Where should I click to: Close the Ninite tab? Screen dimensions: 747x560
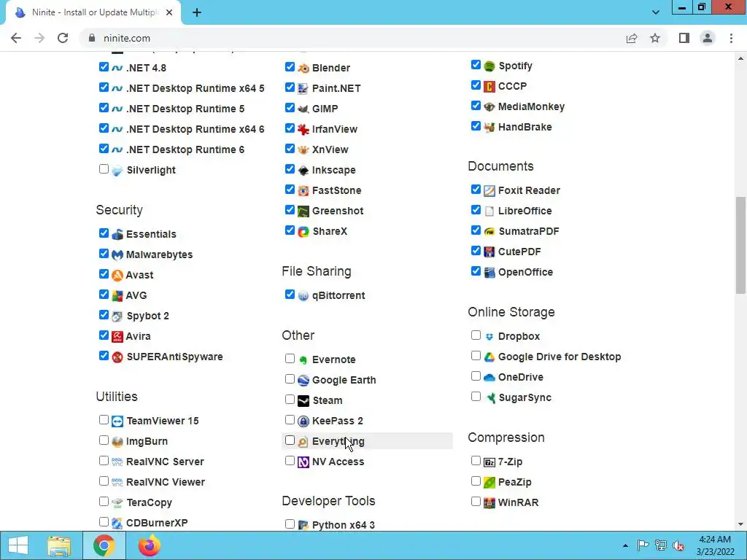[x=169, y=13]
